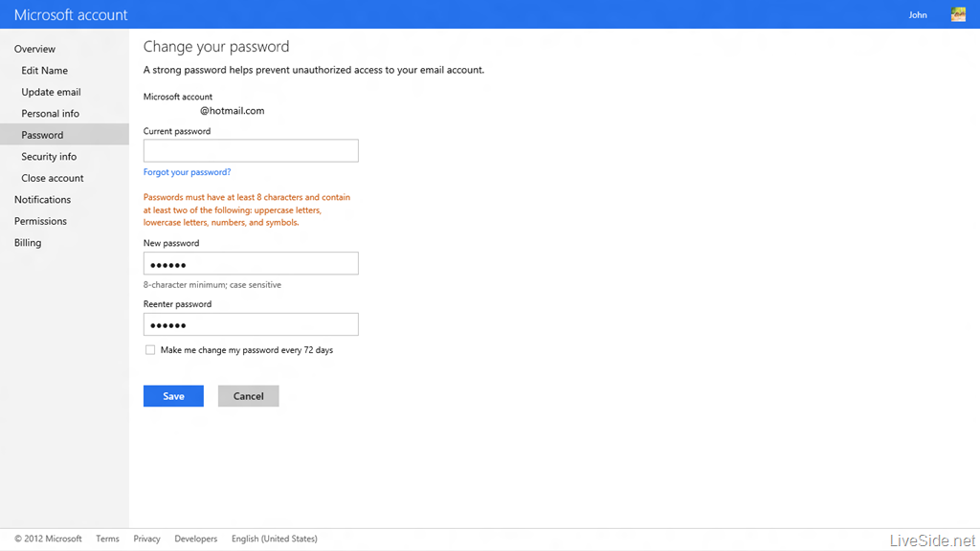This screenshot has width=980, height=551.
Task: Click the Terms footer link
Action: pyautogui.click(x=107, y=539)
